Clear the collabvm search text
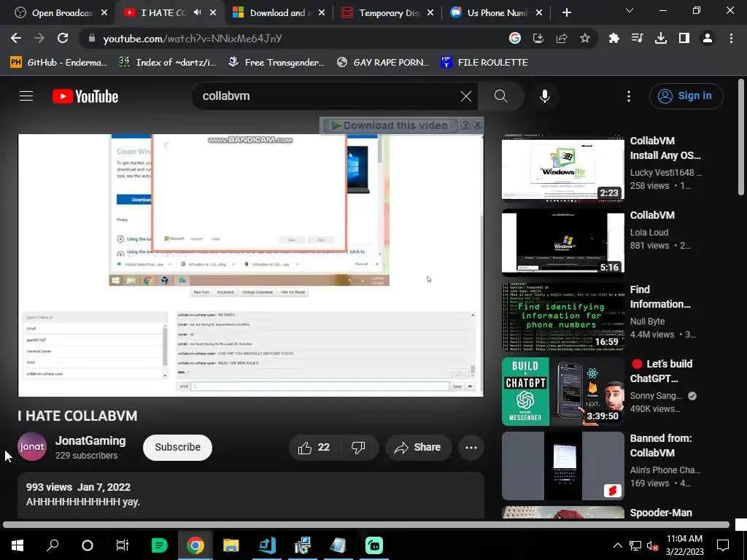 [x=466, y=96]
